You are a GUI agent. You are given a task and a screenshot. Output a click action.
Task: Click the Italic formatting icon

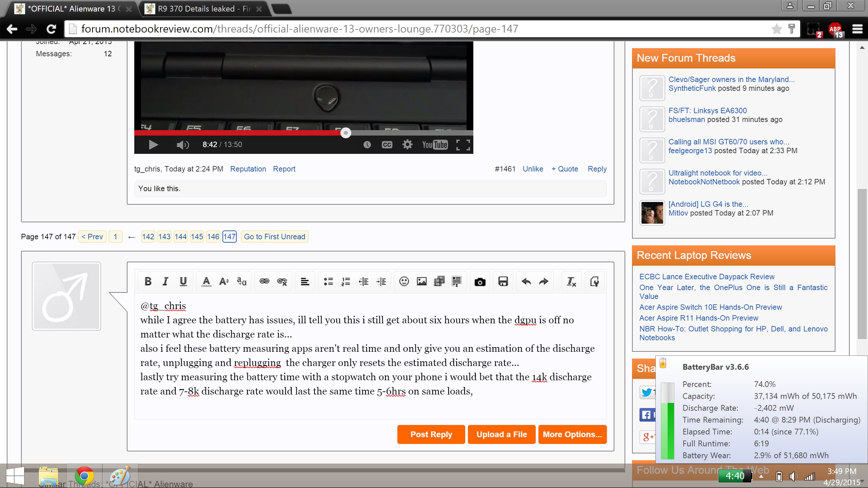click(165, 281)
